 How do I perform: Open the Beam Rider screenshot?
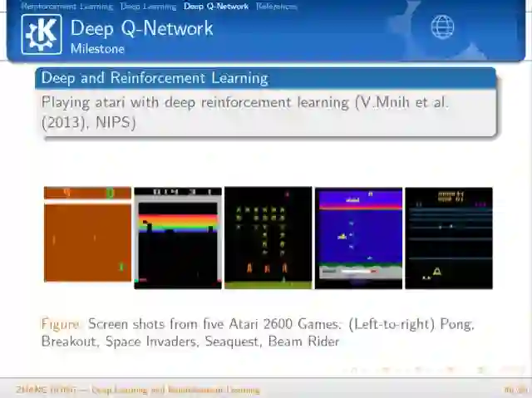pos(449,238)
